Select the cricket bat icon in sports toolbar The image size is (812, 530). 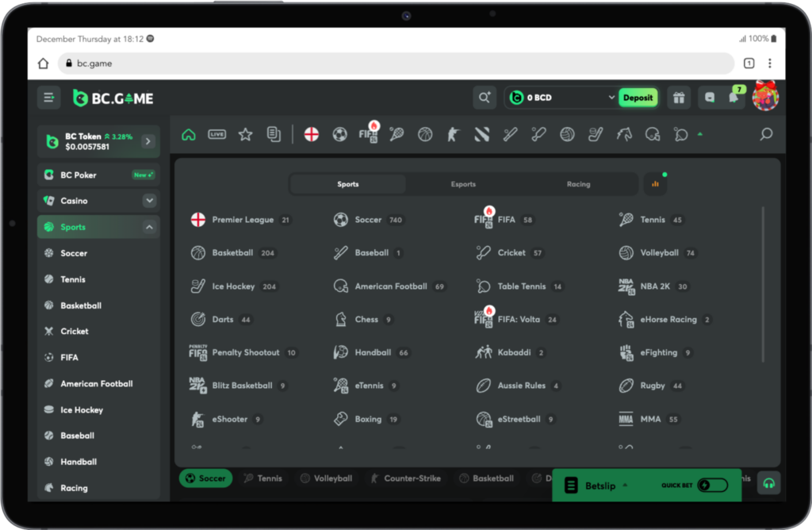tap(539, 135)
